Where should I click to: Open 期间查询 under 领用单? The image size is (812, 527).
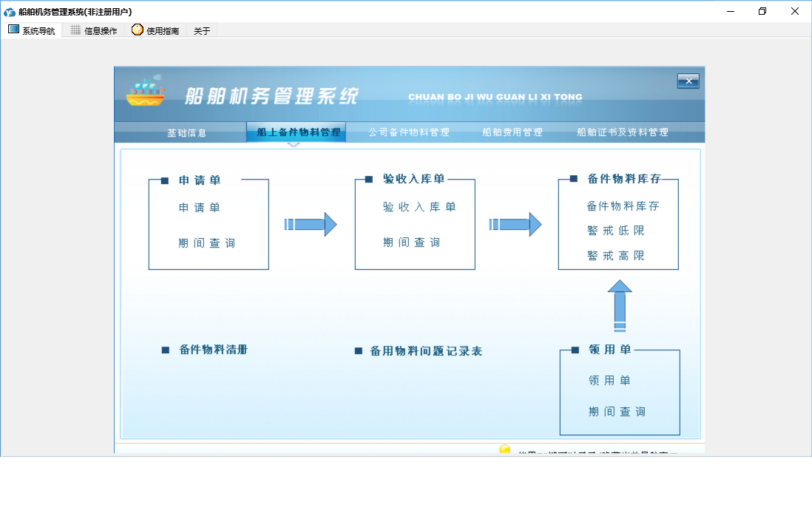click(x=618, y=412)
